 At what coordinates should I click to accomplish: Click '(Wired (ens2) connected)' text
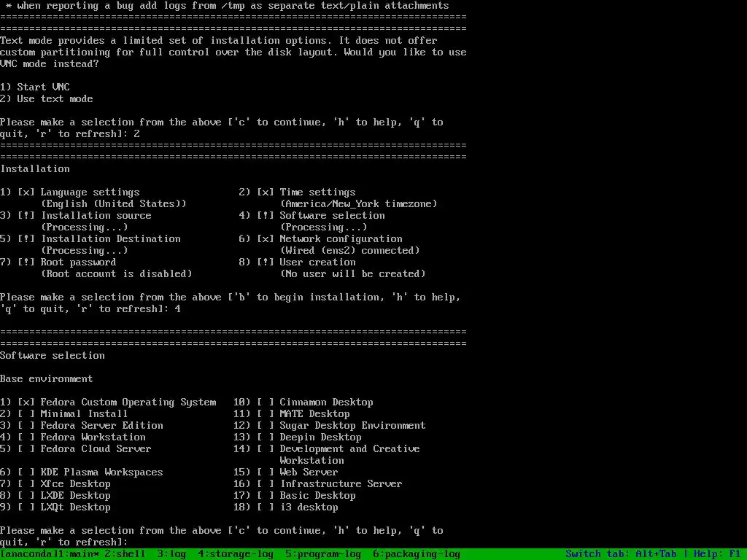coord(349,251)
